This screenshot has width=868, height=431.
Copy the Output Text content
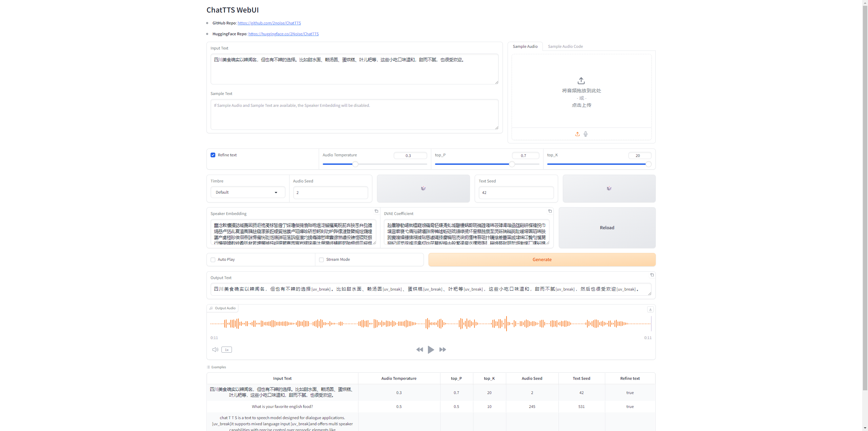[652, 275]
